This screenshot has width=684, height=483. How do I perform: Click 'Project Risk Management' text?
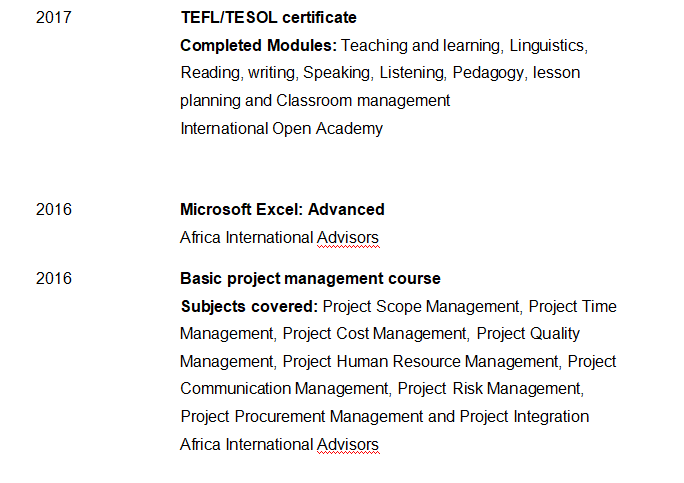[x=490, y=389]
